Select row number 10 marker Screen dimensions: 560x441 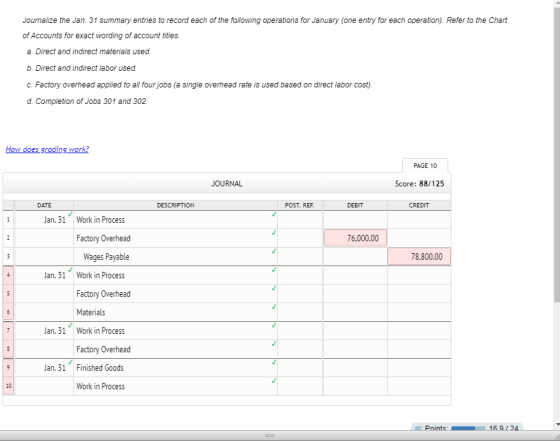point(8,386)
